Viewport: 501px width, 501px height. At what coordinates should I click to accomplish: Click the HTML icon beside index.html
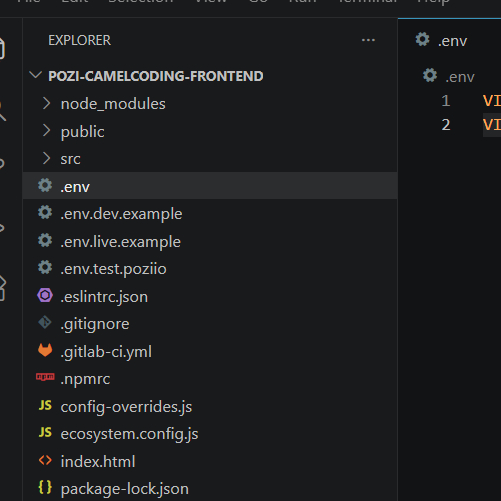tap(45, 460)
